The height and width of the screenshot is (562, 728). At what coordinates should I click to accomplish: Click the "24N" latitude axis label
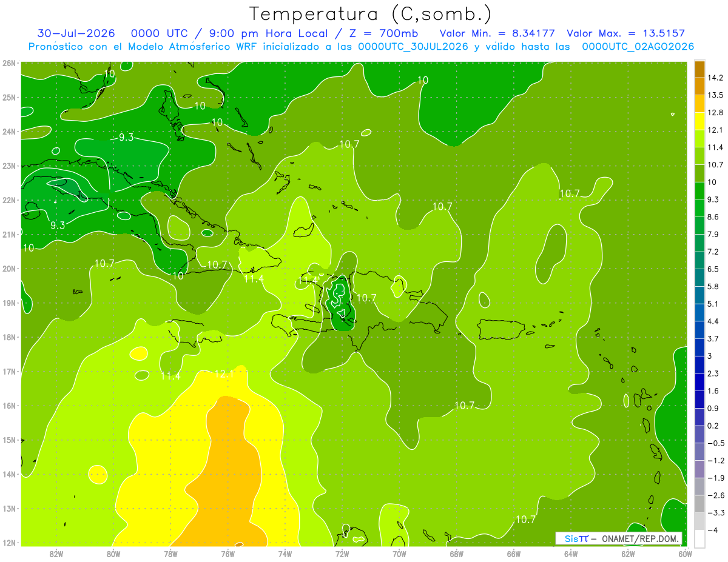tap(9, 132)
